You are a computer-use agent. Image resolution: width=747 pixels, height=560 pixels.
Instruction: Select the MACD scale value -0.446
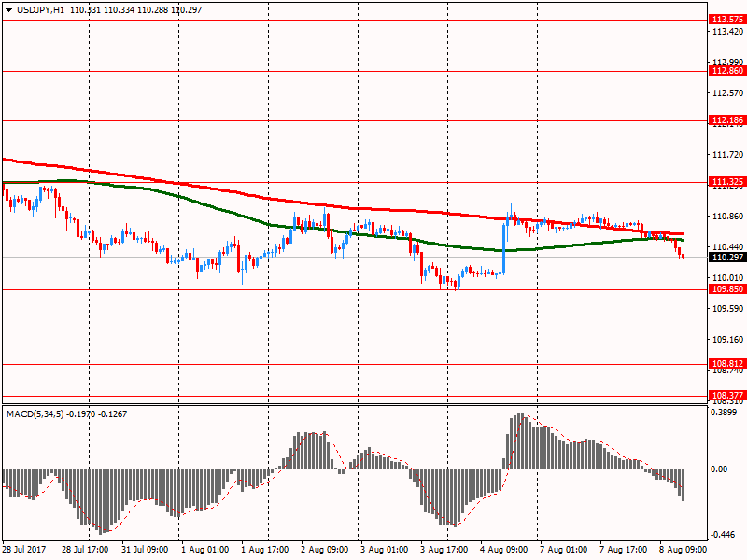pos(722,535)
